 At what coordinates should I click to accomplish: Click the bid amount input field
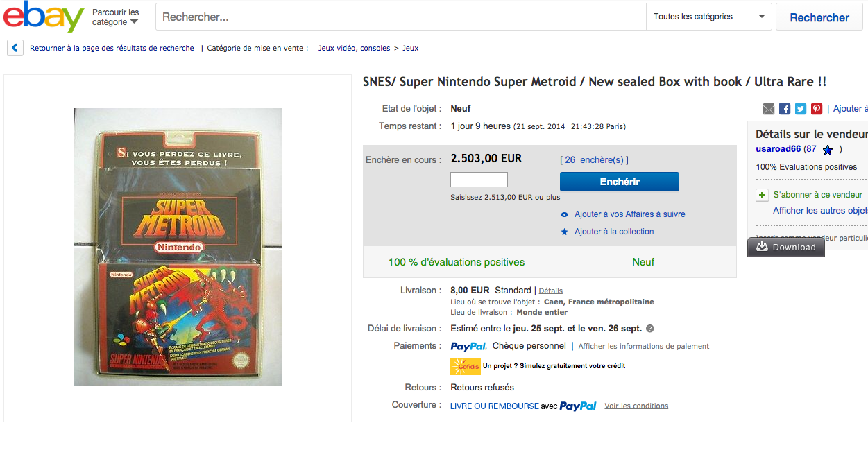(479, 180)
